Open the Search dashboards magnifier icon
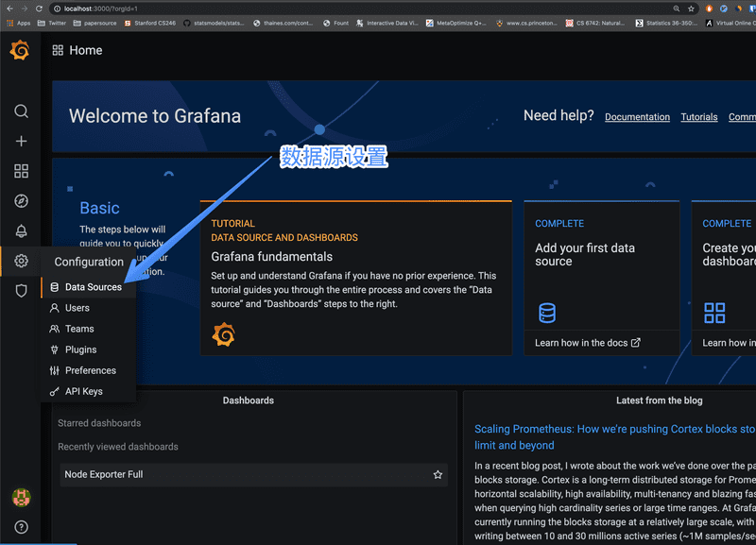Image resolution: width=756 pixels, height=545 pixels. click(x=21, y=111)
